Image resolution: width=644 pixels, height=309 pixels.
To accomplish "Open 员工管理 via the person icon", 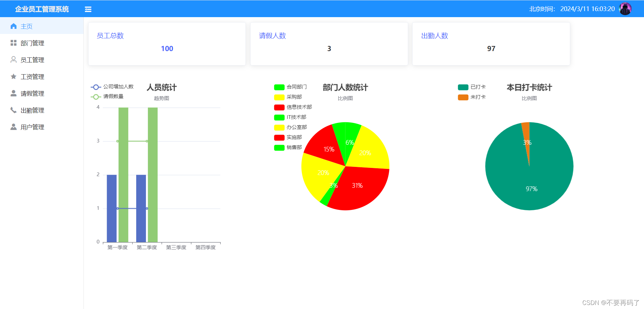I will pyautogui.click(x=13, y=59).
